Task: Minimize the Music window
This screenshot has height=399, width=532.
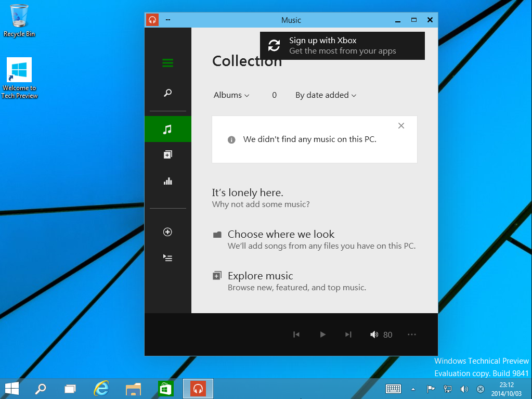Action: coord(398,20)
